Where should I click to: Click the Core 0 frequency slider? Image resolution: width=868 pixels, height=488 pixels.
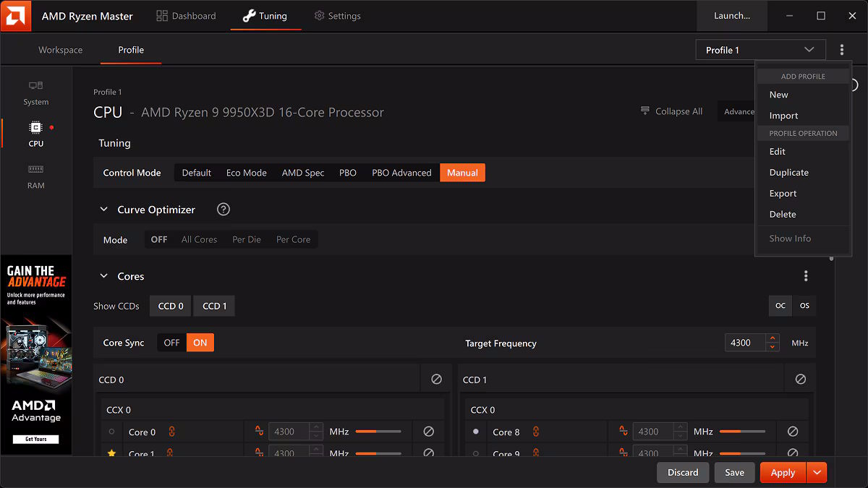click(x=378, y=432)
